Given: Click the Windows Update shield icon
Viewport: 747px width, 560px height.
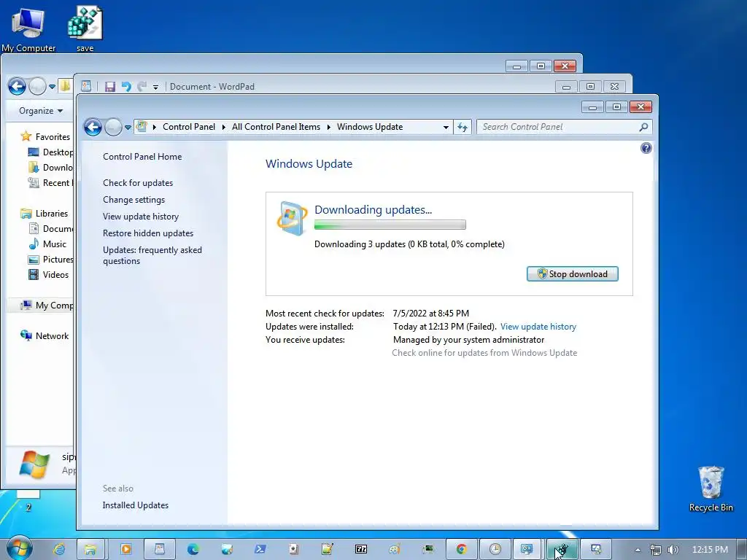Looking at the screenshot, I should click(x=291, y=218).
